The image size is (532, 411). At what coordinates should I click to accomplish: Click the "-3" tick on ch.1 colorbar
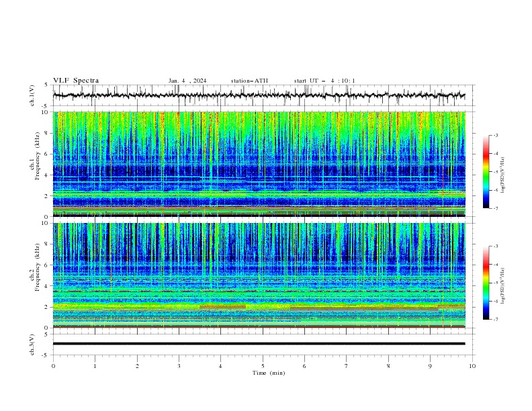495,135
